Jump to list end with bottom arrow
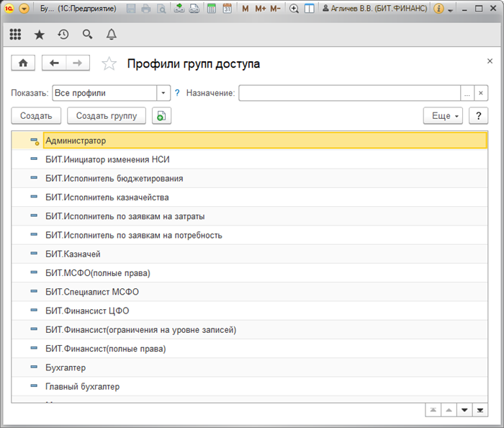Viewport: 504px width, 428px height. point(480,409)
